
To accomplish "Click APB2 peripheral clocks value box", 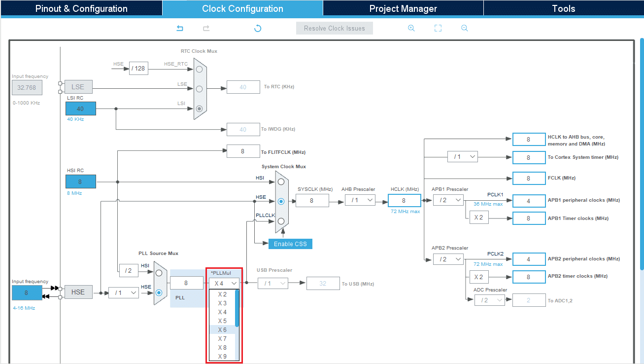I will [529, 259].
